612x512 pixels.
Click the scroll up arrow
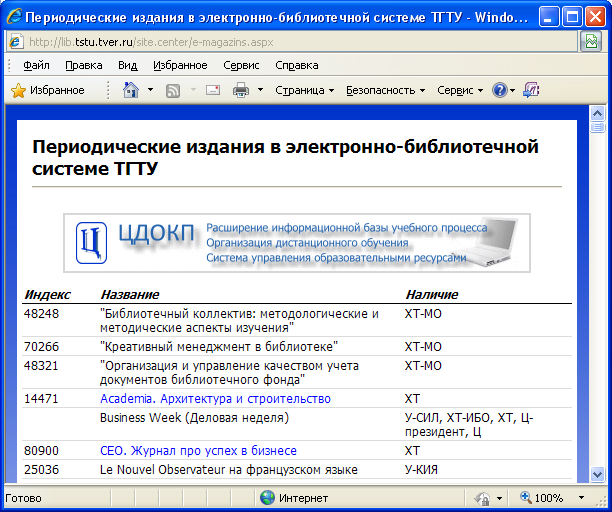[597, 114]
